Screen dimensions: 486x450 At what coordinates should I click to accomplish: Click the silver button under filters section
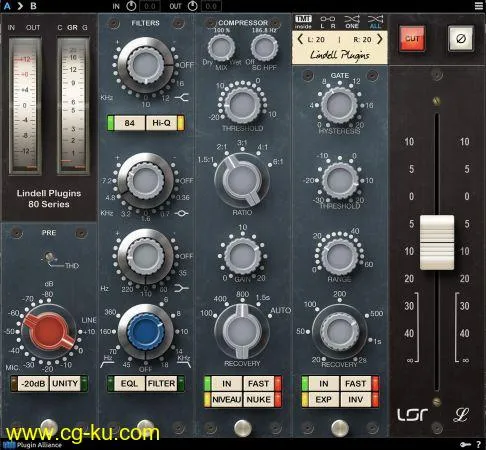146,427
